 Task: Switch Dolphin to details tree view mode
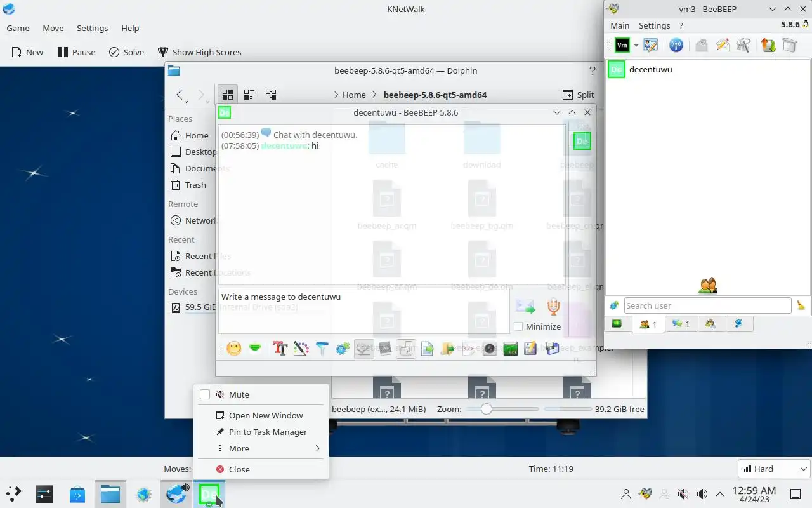(x=271, y=95)
